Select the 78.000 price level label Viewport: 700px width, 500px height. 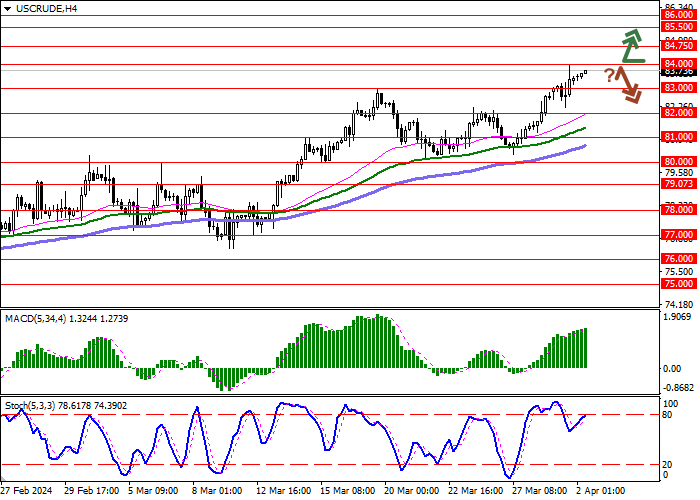pyautogui.click(x=679, y=210)
